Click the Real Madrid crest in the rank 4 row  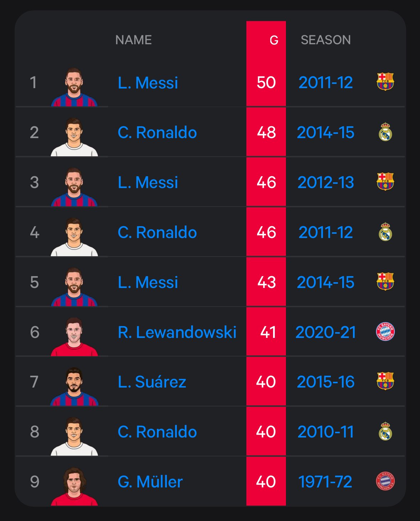coord(385,232)
